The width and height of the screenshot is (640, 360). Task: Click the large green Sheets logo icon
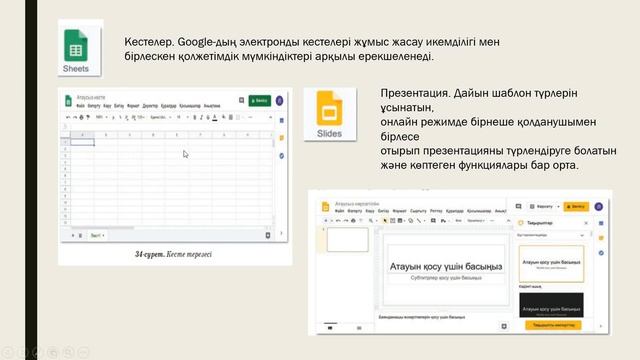click(x=76, y=45)
